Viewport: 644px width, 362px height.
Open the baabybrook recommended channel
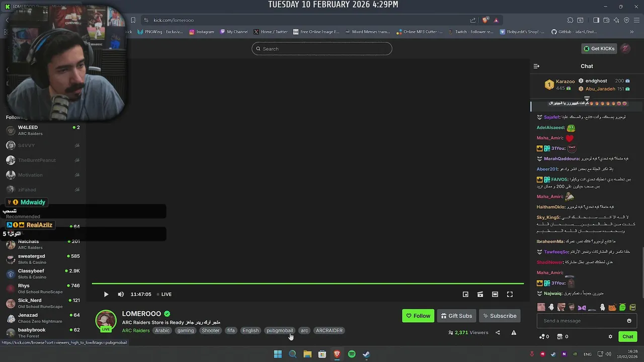click(x=43, y=333)
